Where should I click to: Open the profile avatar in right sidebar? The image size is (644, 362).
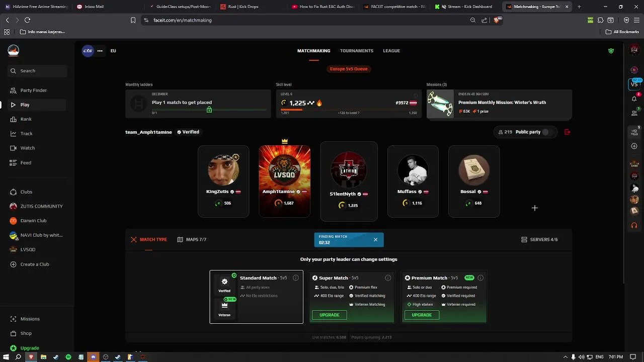pos(634,50)
